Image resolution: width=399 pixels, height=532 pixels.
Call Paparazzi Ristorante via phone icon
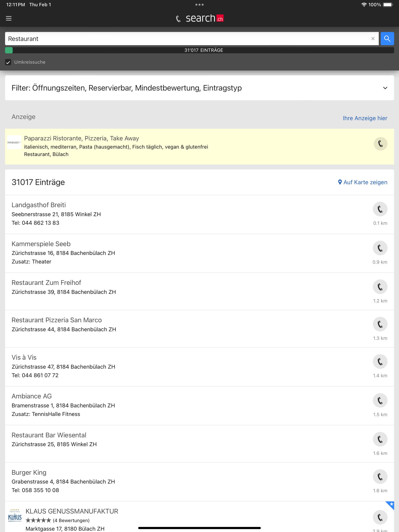click(380, 144)
